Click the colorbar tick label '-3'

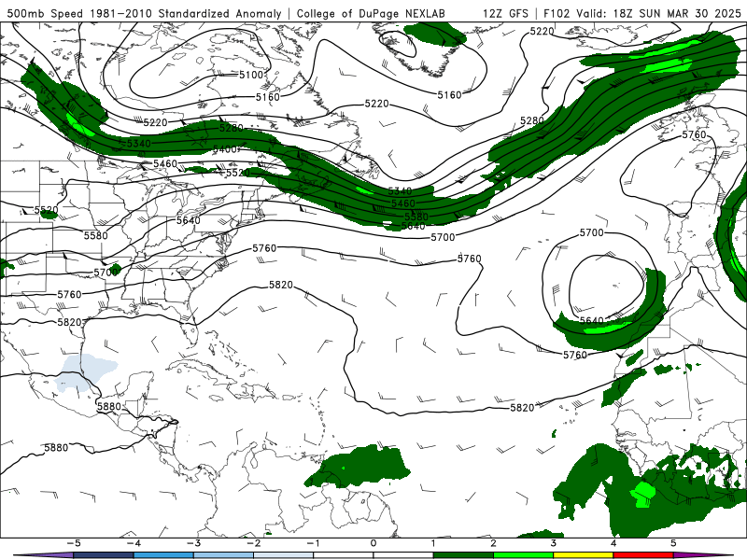pos(193,543)
